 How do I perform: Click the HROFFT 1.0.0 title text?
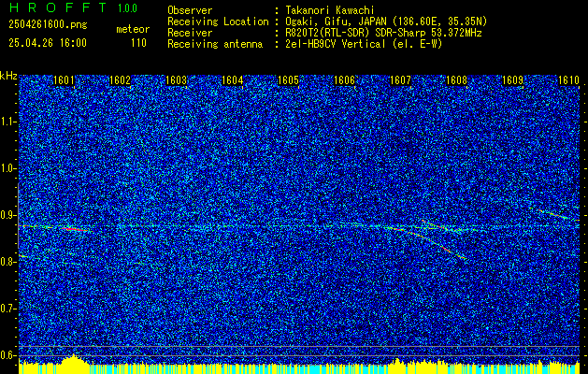[x=73, y=7]
